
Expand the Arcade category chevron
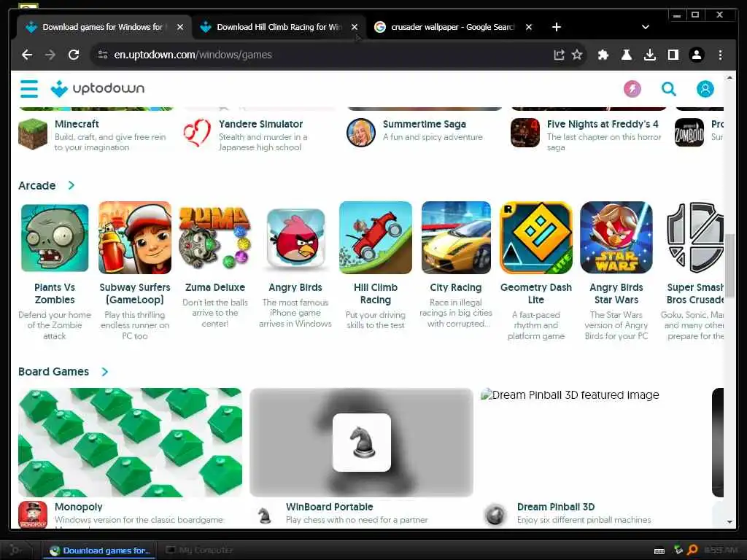click(71, 185)
